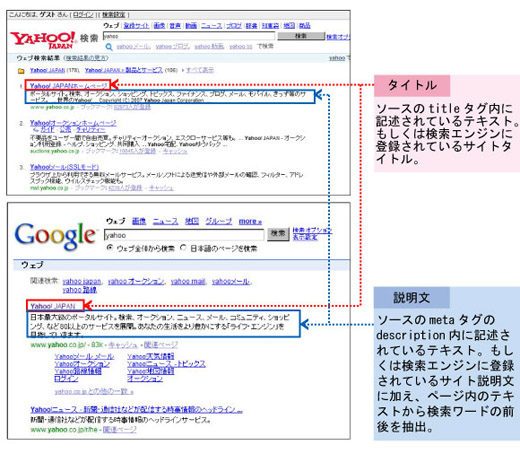Click the blue magnifying glass icon under Yahoo search box
520x471 pixels.
(x=109, y=47)
